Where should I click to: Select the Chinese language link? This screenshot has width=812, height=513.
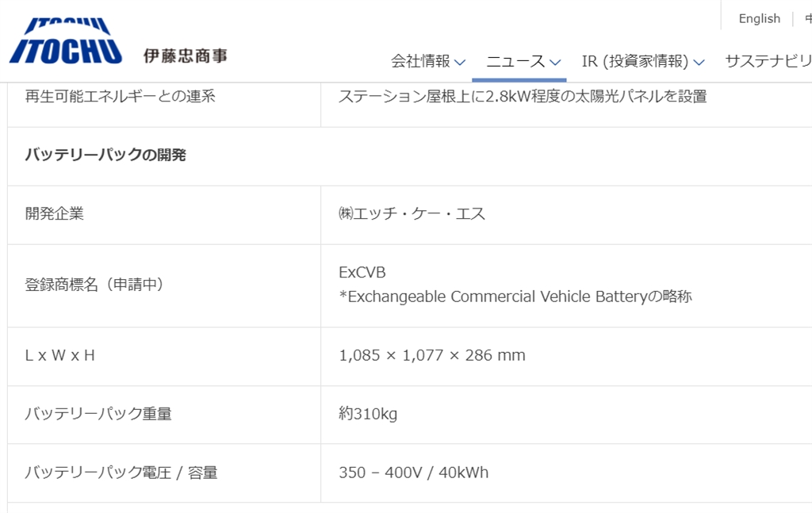pyautogui.click(x=807, y=18)
